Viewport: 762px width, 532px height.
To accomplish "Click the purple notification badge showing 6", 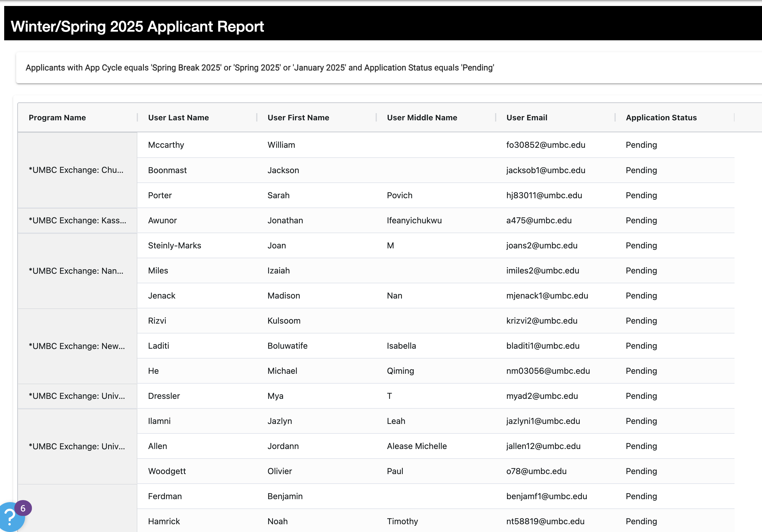I will point(23,508).
